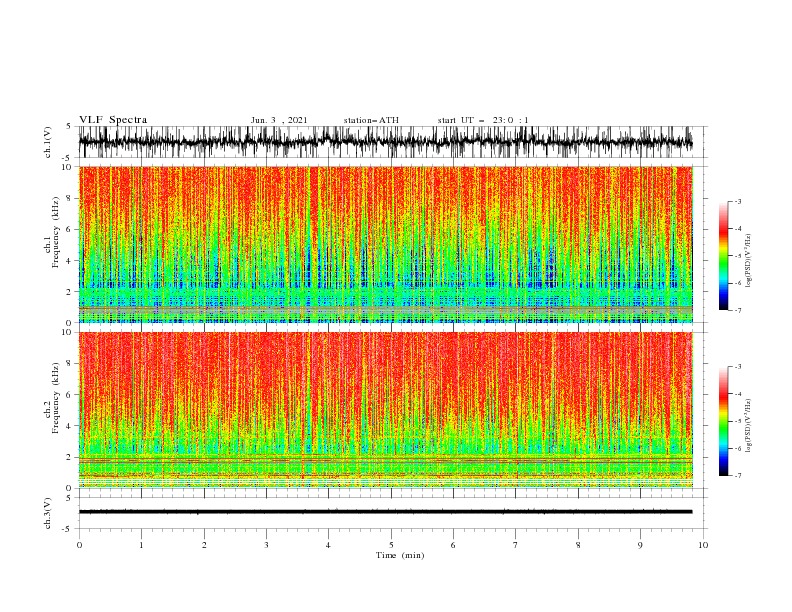
Task: Click the ch.3 voltage waveform trace
Action: point(385,512)
